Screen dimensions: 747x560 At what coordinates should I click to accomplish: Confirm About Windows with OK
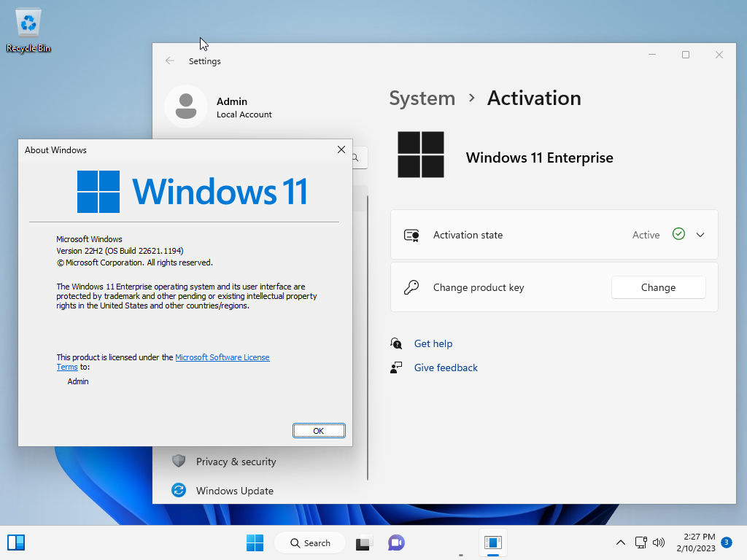point(319,430)
